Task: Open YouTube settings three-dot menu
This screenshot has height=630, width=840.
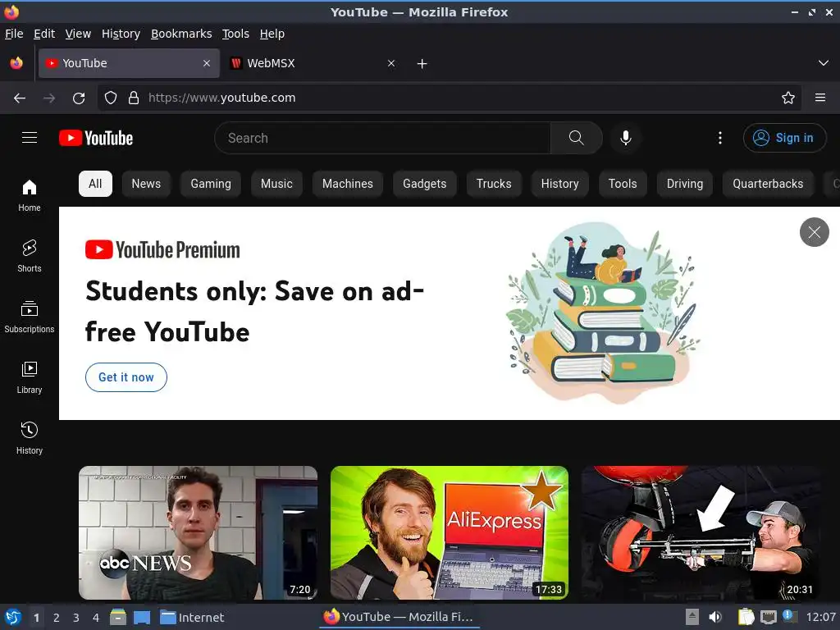Action: (720, 138)
